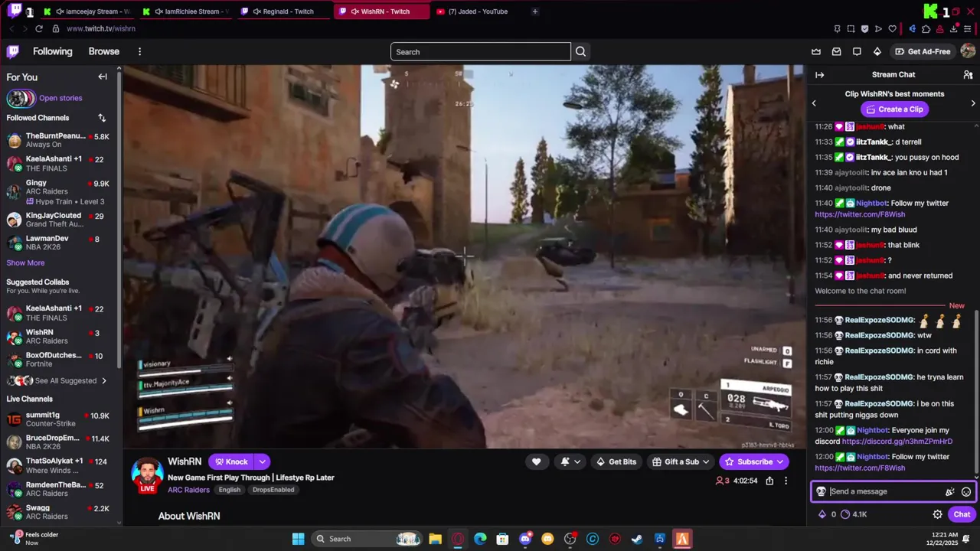Open stories in the sidebar
Image resolution: width=980 pixels, height=551 pixels.
[x=60, y=98]
